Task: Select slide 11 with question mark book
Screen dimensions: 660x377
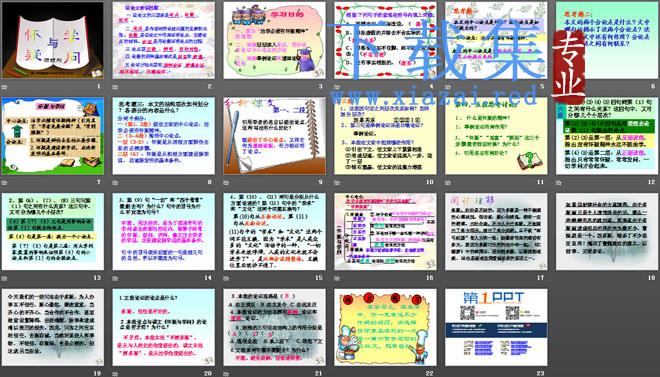Action: click(x=496, y=136)
